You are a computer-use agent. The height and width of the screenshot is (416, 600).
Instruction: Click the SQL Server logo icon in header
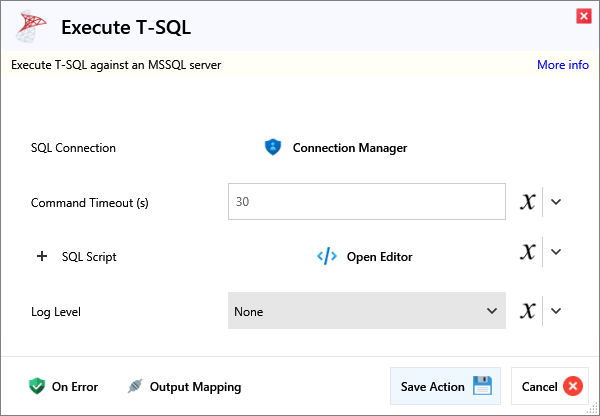(x=30, y=28)
